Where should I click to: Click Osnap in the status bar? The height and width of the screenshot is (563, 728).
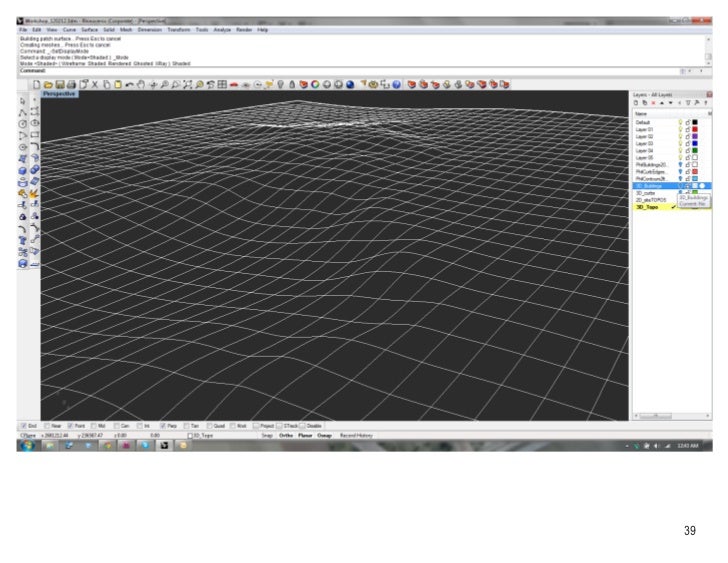[x=325, y=435]
